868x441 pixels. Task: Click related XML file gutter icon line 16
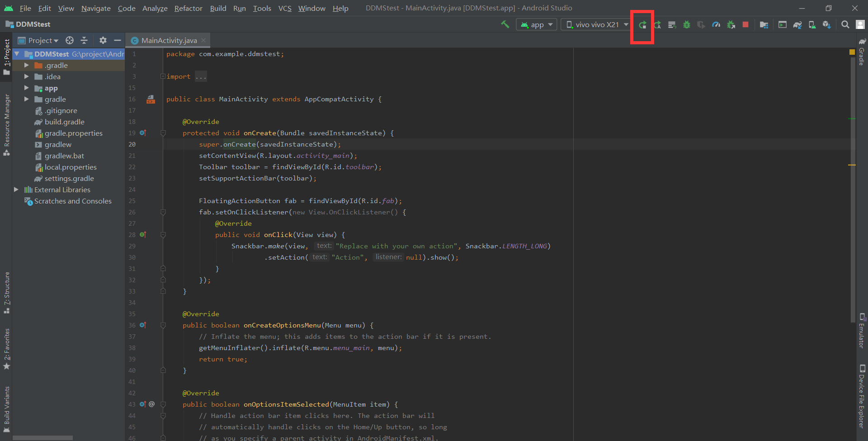tap(151, 99)
